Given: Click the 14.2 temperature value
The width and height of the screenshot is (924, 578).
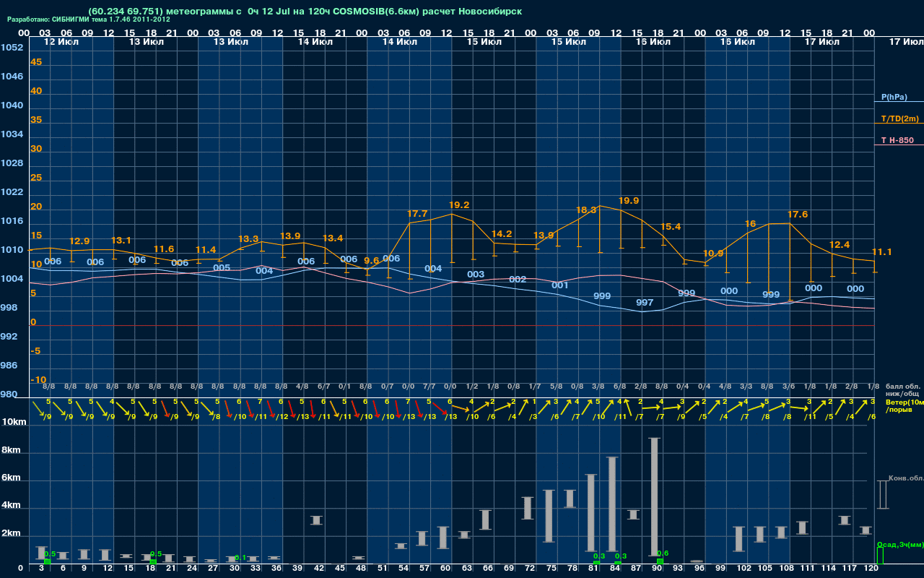Looking at the screenshot, I should (x=502, y=234).
